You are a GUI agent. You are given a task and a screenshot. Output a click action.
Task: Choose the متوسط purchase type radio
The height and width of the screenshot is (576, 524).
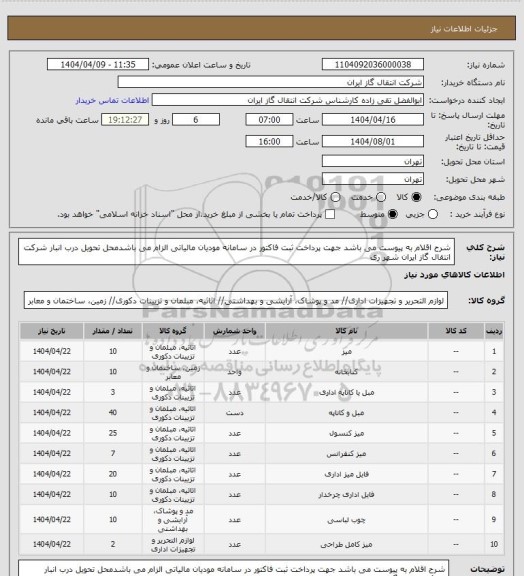click(x=393, y=214)
